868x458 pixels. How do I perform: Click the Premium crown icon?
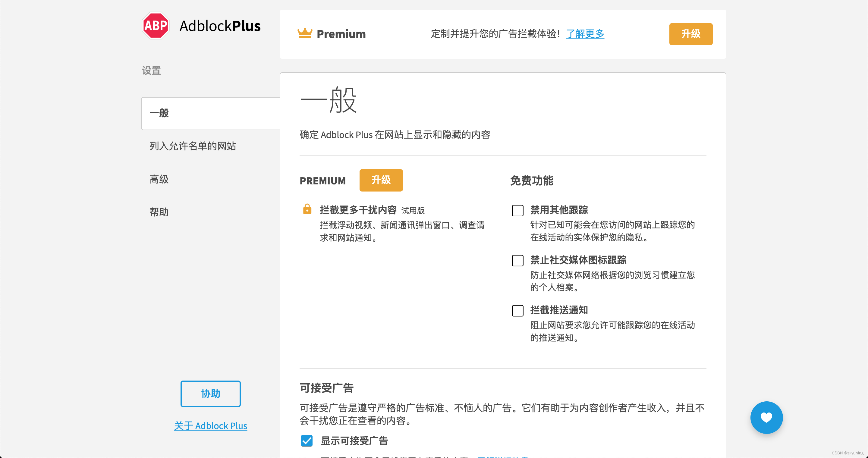(x=305, y=33)
